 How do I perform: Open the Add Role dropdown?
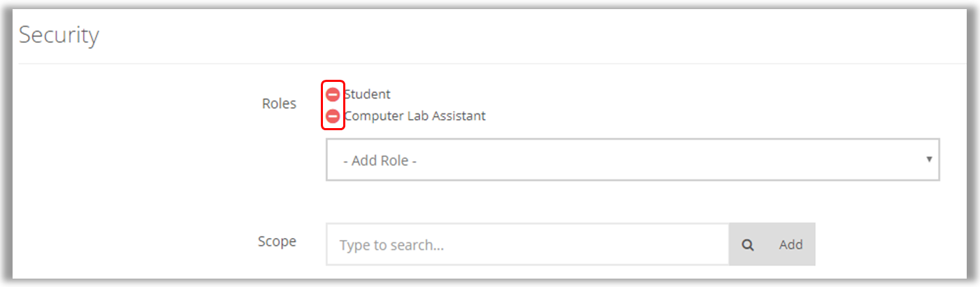(632, 160)
